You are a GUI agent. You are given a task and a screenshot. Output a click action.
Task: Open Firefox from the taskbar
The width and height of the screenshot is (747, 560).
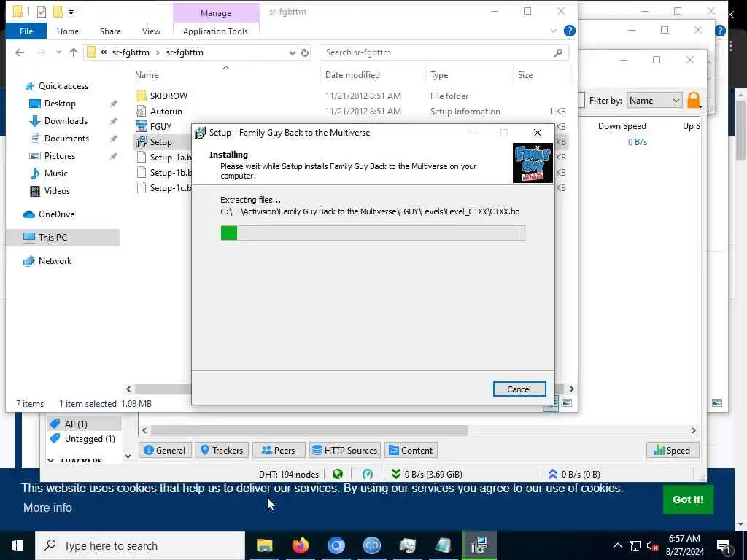[x=300, y=545]
